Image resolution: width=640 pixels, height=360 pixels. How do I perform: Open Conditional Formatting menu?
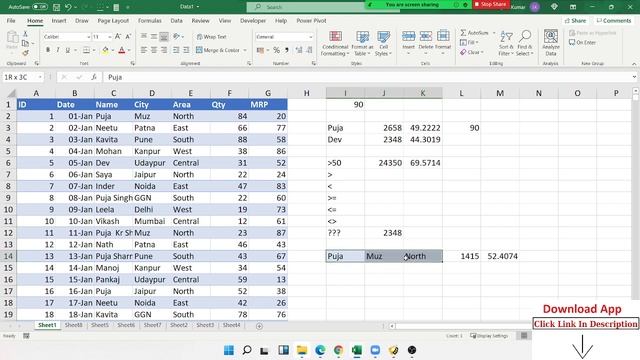(x=335, y=43)
